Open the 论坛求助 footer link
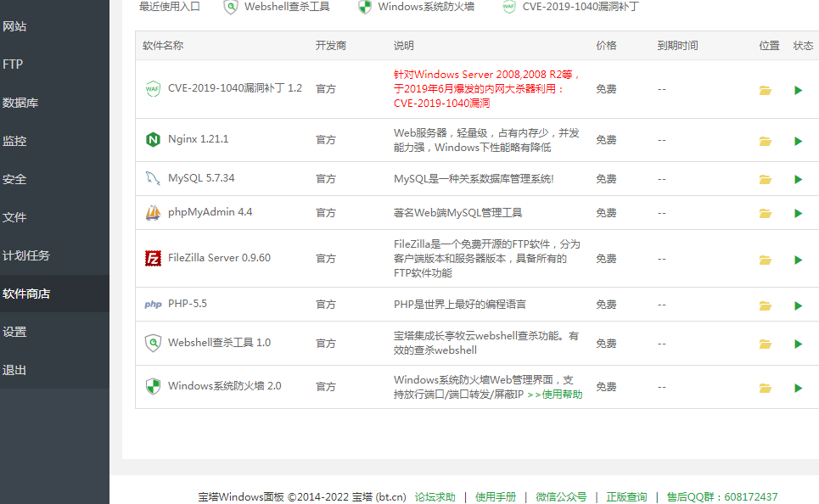The width and height of the screenshot is (819, 504). coord(435,496)
